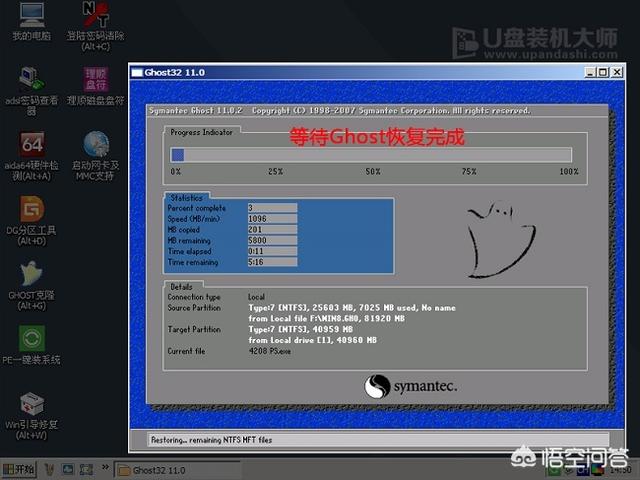
Task: Close the Ghost32 11.0 window
Action: point(617,73)
